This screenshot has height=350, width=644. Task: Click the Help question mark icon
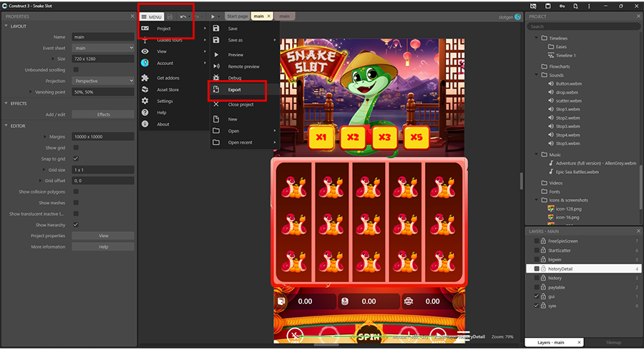tap(145, 112)
